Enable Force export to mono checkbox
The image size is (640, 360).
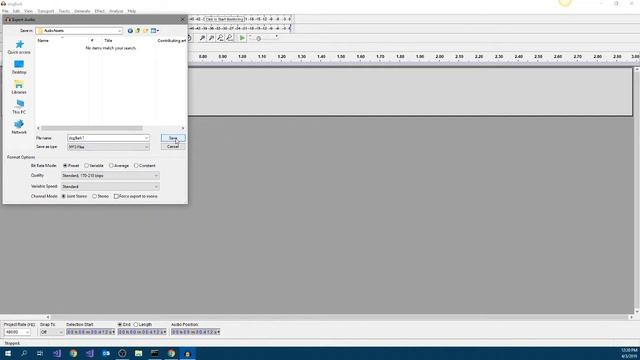click(x=116, y=196)
